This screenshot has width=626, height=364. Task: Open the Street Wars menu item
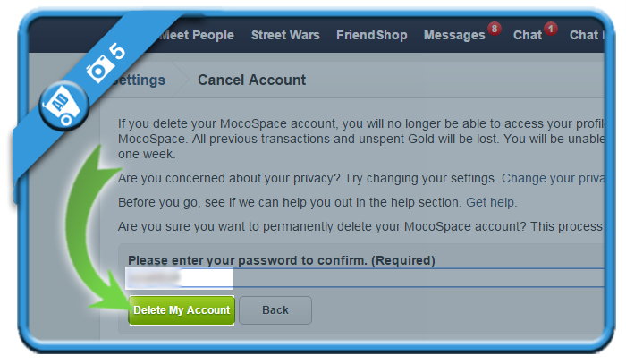click(285, 35)
